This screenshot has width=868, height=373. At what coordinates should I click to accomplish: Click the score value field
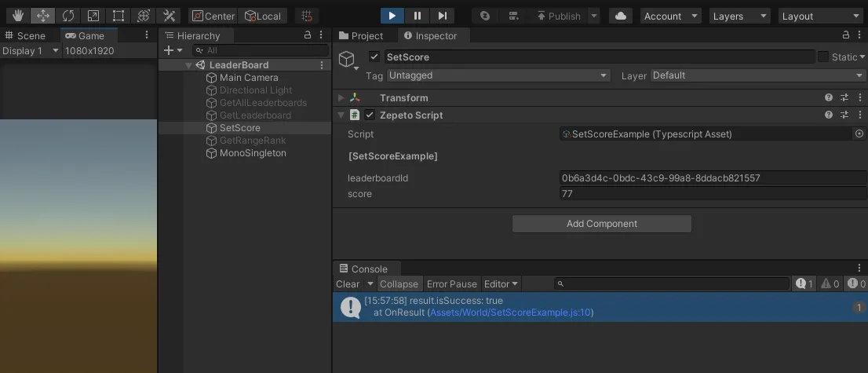(713, 193)
